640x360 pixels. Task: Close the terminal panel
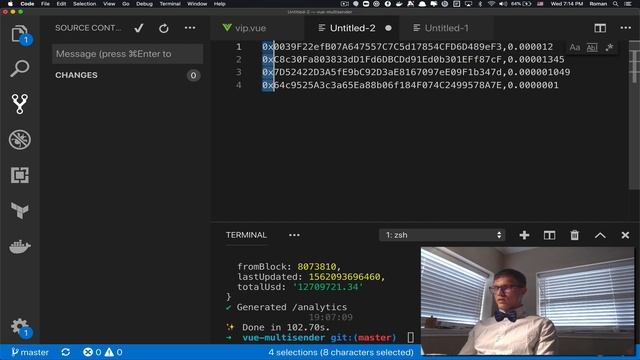tap(625, 235)
